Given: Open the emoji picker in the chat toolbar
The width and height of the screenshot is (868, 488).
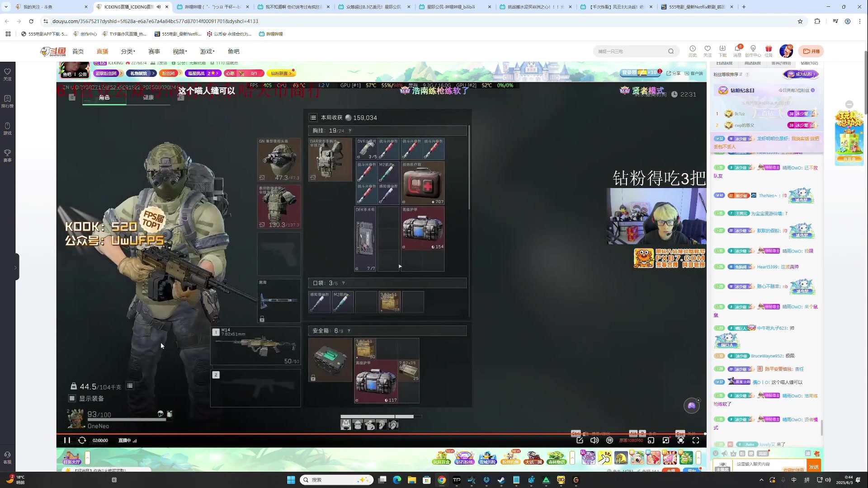Looking at the screenshot, I should [716, 453].
